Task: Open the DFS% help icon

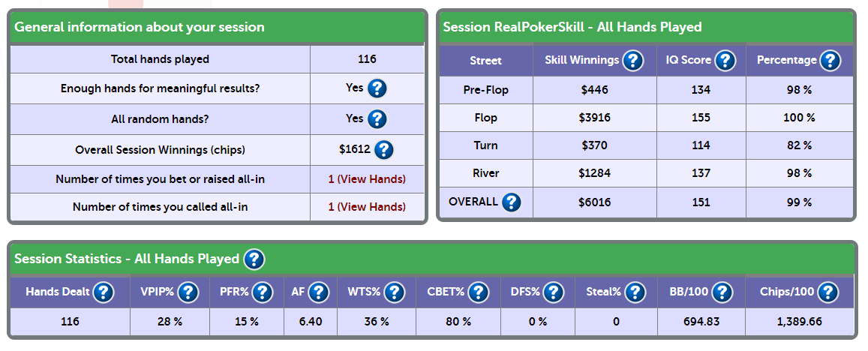Action: [553, 292]
